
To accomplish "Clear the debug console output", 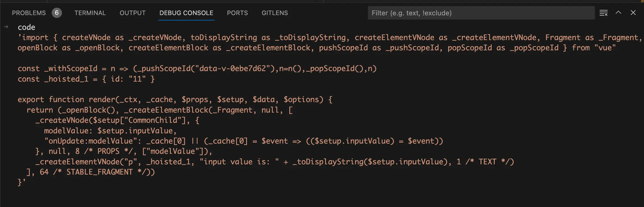I will point(603,13).
